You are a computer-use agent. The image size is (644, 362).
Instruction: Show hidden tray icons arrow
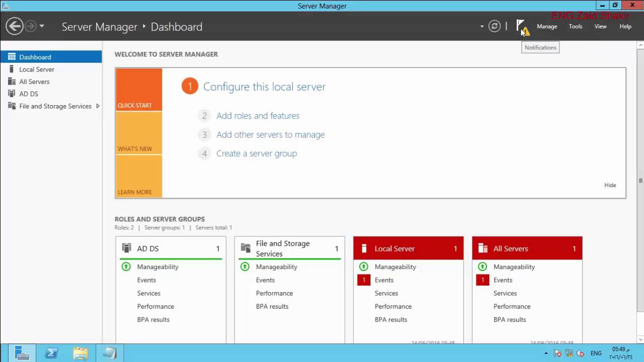click(546, 353)
